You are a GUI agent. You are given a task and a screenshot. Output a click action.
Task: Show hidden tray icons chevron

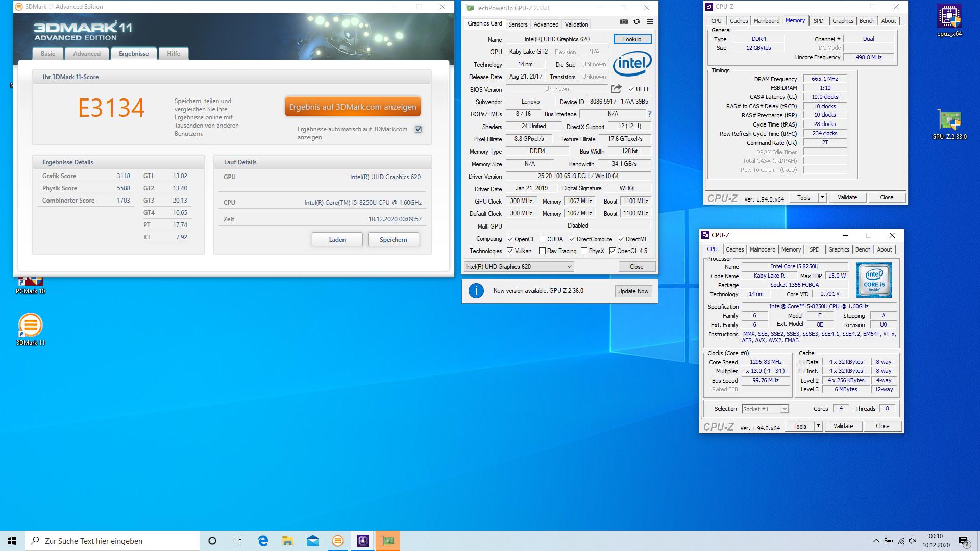[x=876, y=541]
